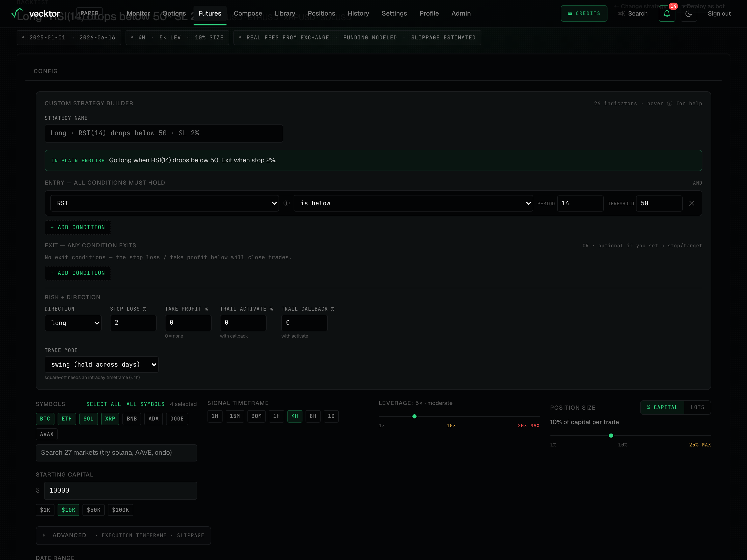Screen dimensions: 747x560
Task: Deselect the SOL symbol
Action: pos(88,418)
